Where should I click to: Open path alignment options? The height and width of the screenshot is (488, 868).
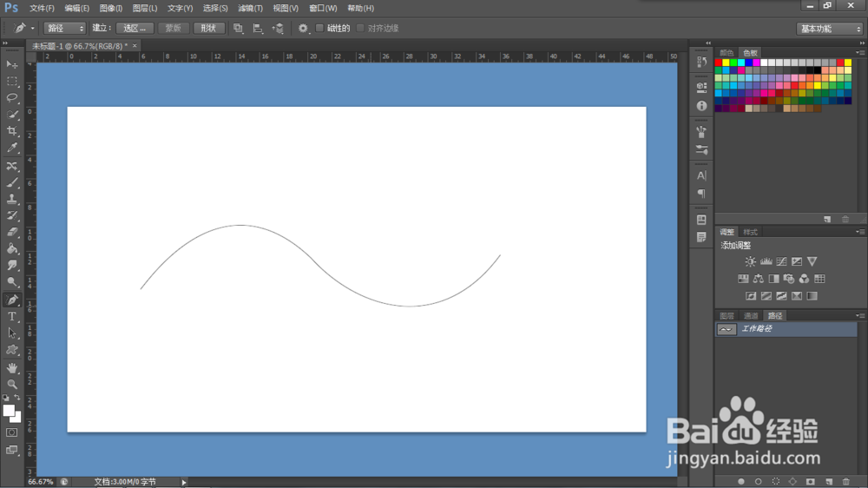(x=258, y=29)
